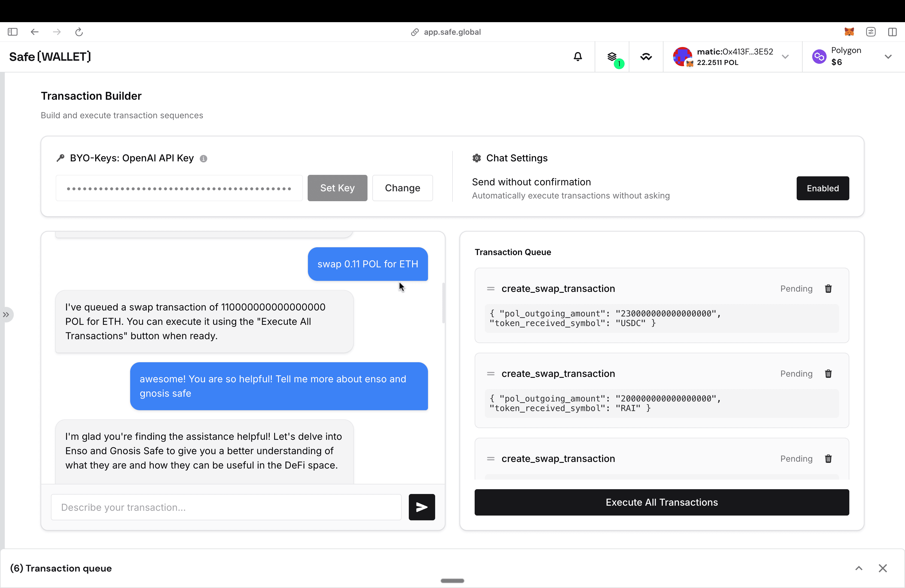Click Execute All Transactions button
The width and height of the screenshot is (905, 588).
tap(661, 502)
